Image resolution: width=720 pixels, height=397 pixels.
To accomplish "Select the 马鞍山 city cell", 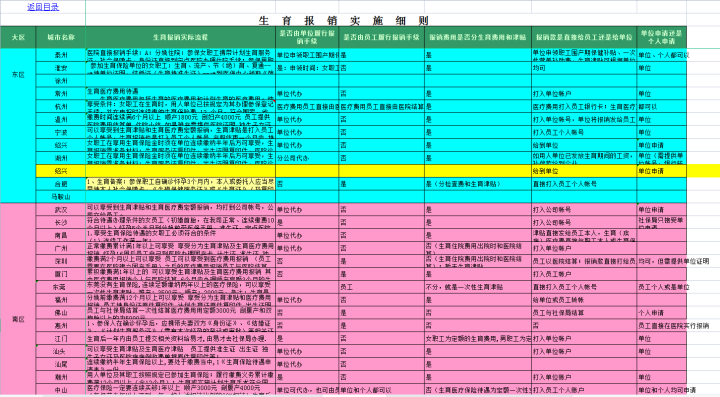I will (x=61, y=196).
